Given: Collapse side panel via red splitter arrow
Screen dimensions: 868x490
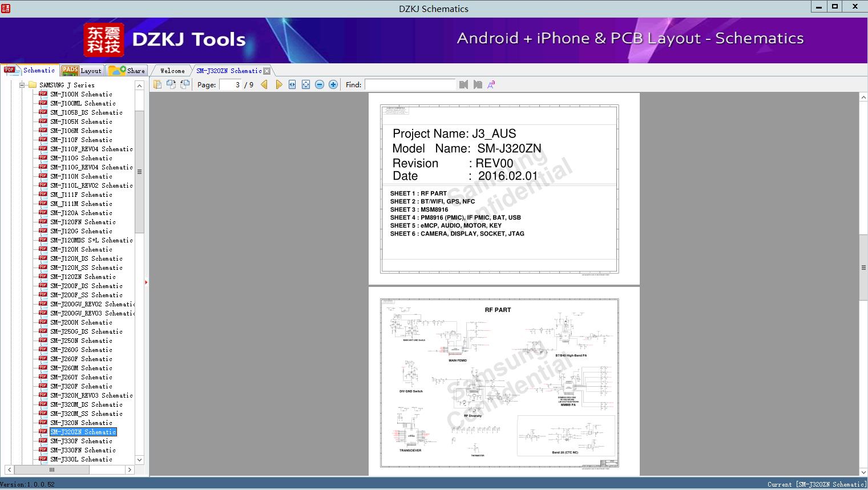Looking at the screenshot, I should 146,282.
